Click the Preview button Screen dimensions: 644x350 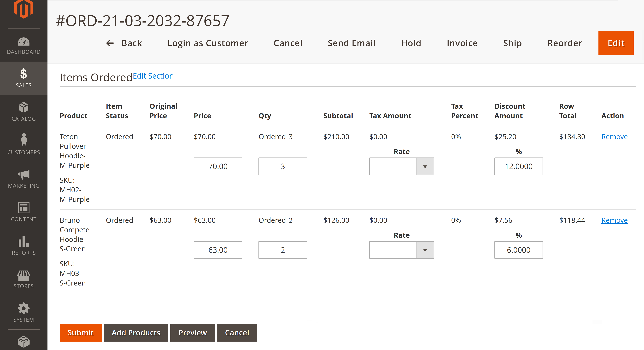tap(193, 332)
